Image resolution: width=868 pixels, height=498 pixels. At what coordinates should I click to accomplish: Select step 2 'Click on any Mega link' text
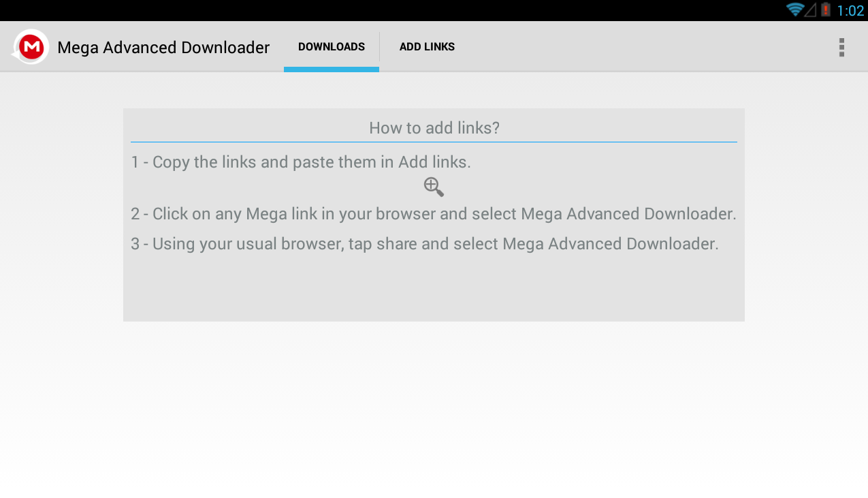pyautogui.click(x=434, y=214)
